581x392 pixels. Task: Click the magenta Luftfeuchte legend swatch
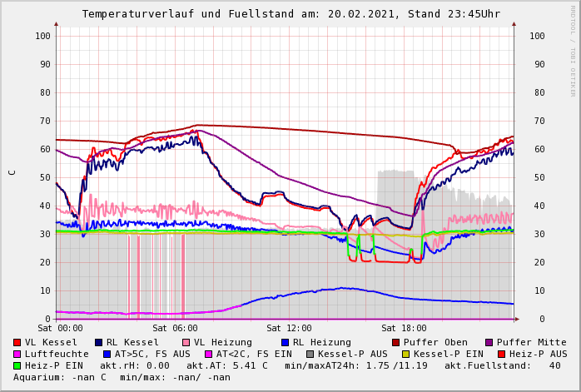[17, 354]
